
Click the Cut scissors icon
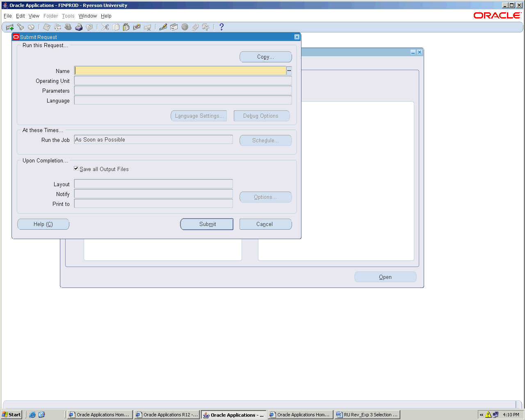click(105, 27)
